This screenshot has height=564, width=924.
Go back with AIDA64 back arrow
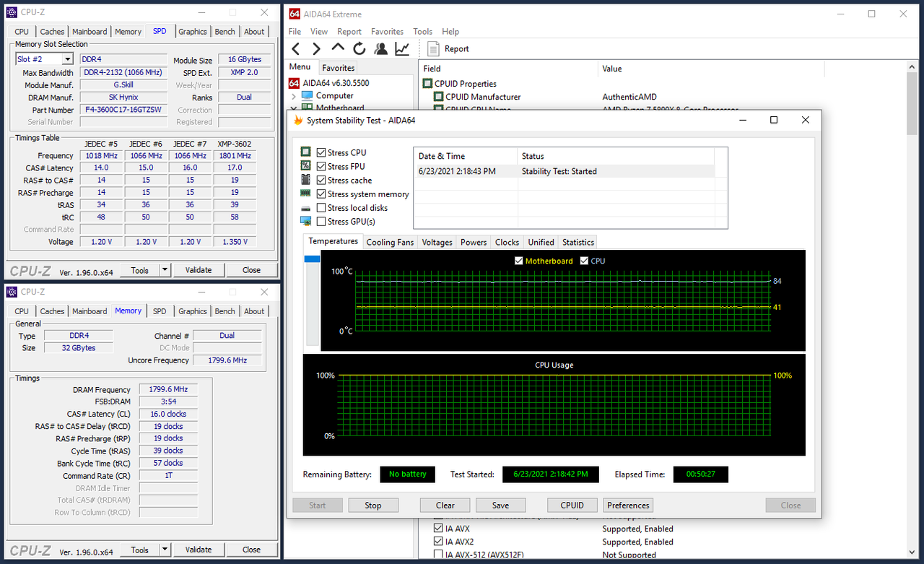[x=295, y=48]
